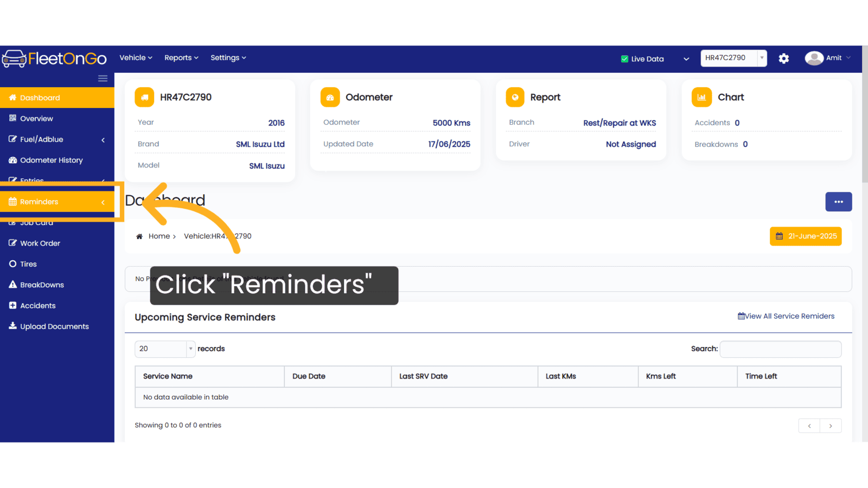
Task: Click the Dashboard home icon in sidebar
Action: tap(12, 98)
